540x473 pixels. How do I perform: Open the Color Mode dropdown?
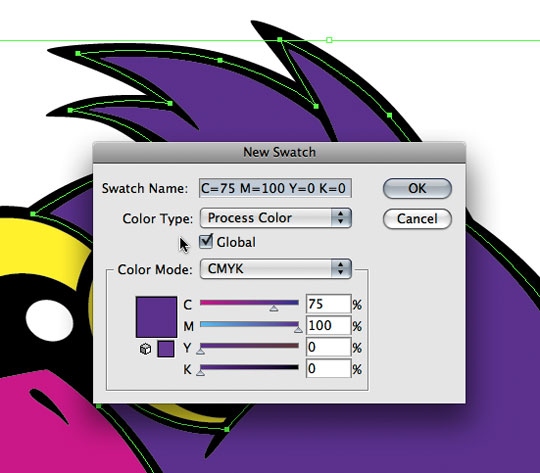[276, 268]
